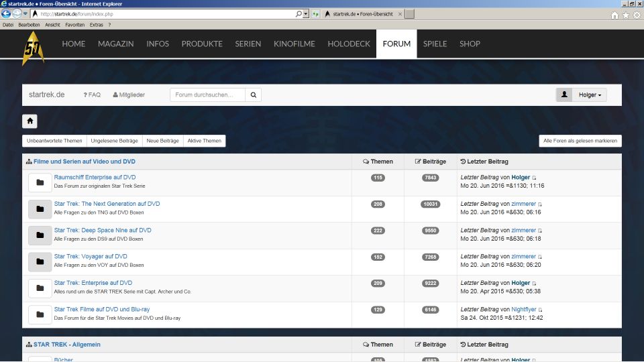Click the refresh page icon
644x362 pixels.
click(315, 14)
